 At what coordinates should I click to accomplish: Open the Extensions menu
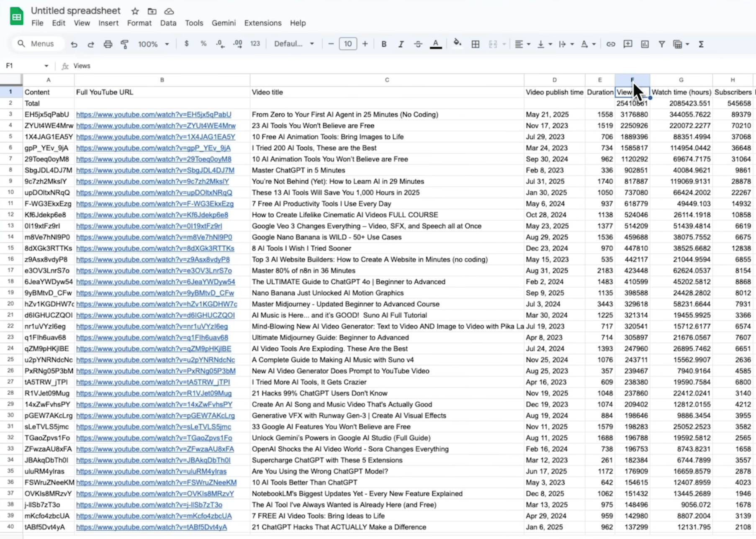click(263, 23)
